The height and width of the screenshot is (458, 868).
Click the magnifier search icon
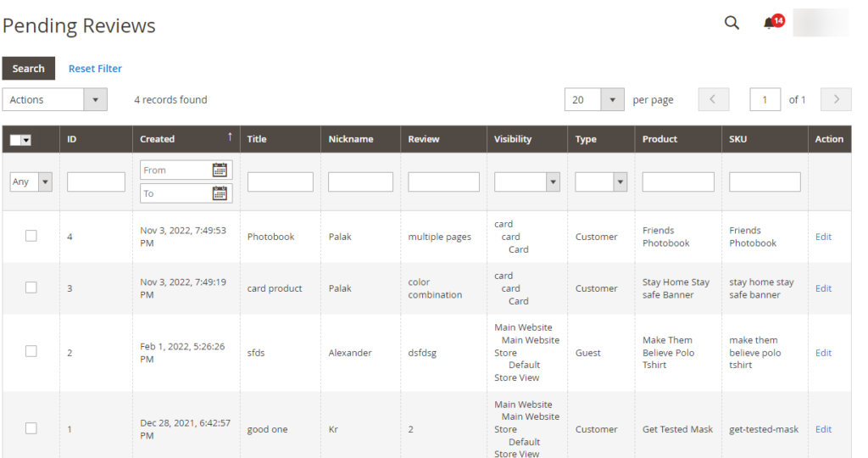point(732,23)
